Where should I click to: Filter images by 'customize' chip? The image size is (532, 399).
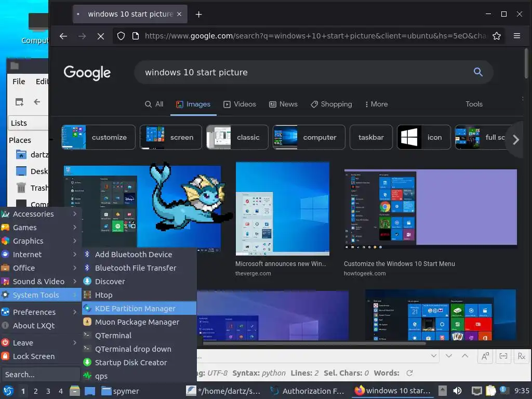(x=98, y=137)
